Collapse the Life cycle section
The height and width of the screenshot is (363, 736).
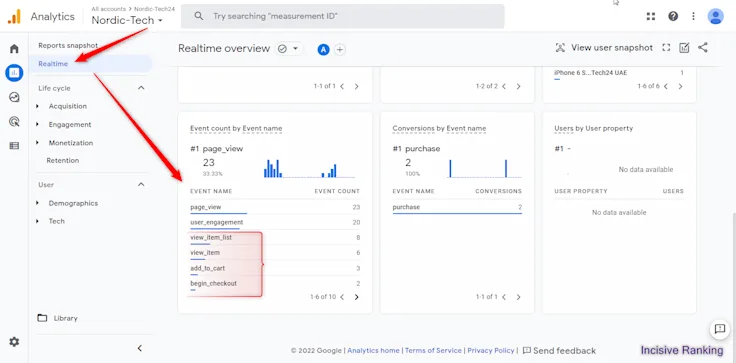(141, 88)
